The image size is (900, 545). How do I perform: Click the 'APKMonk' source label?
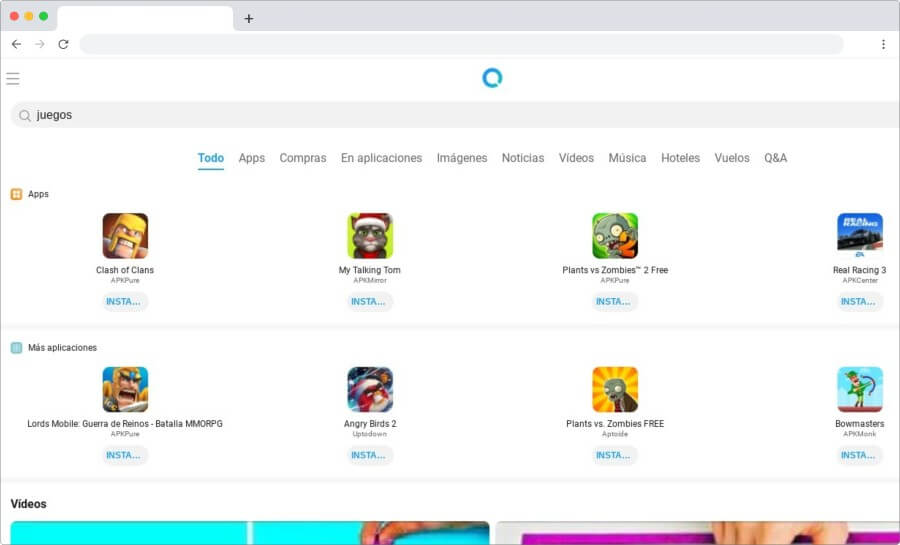pyautogui.click(x=859, y=434)
